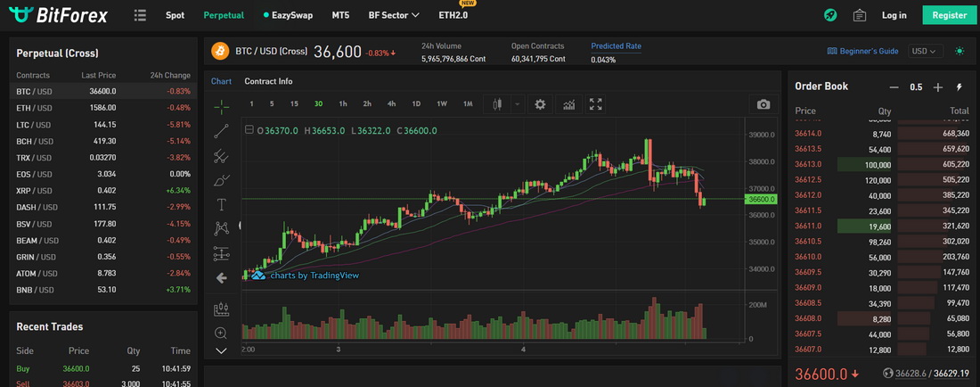Select the zoom-in magnifier tool
Screen dimensions: 980x387
(x=221, y=333)
